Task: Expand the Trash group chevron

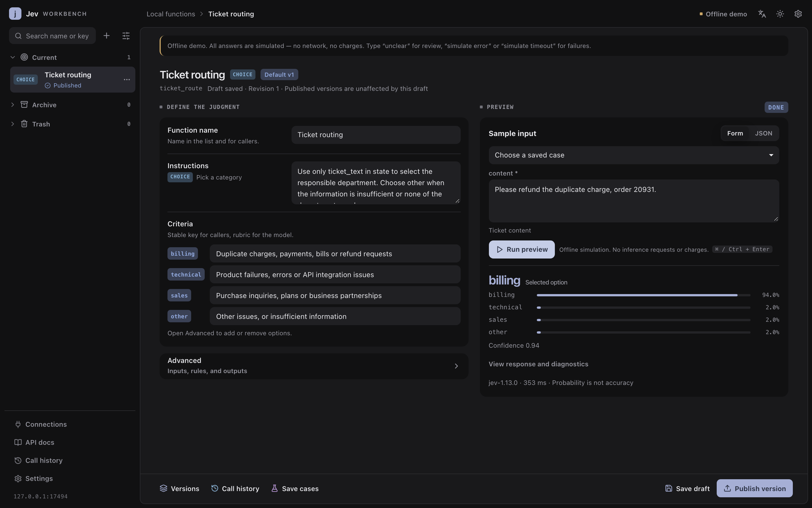Action: 13,124
